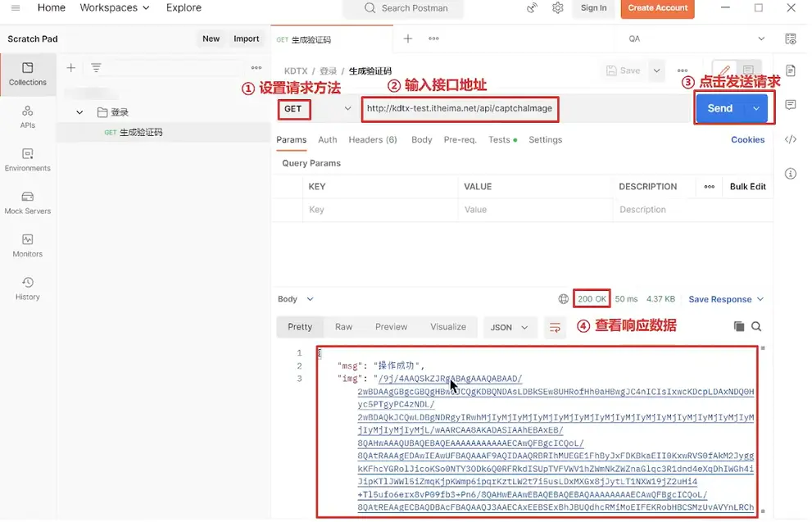Collapse the 登录 folder chevron
Image resolution: width=812 pixels, height=522 pixels.
click(x=79, y=112)
